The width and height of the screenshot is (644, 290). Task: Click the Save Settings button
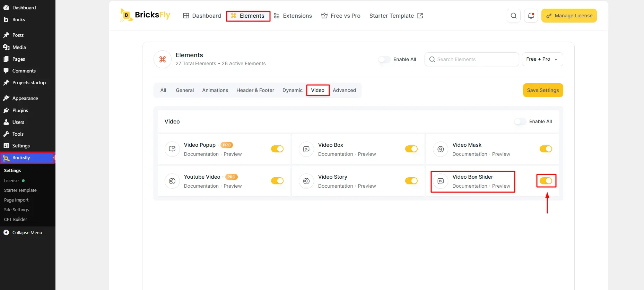[543, 90]
